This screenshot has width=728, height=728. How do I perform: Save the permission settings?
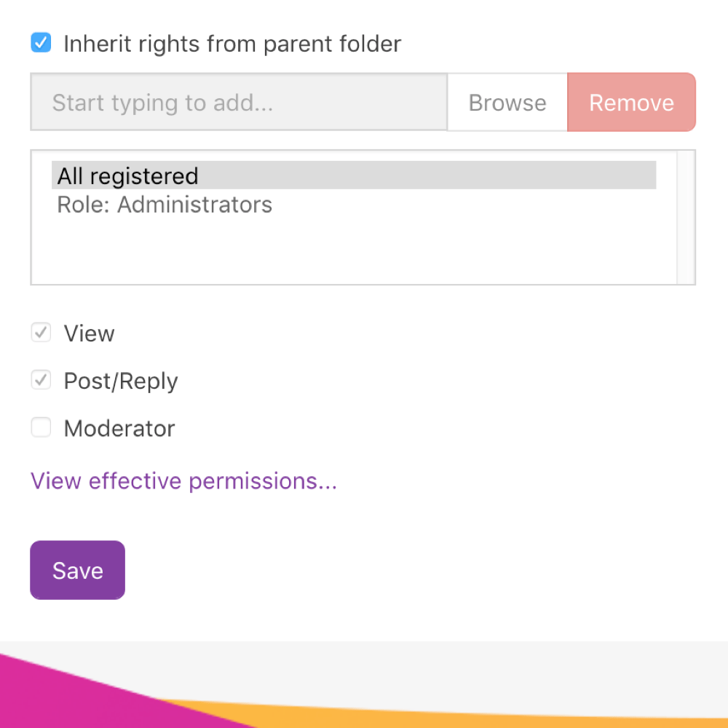[77, 570]
